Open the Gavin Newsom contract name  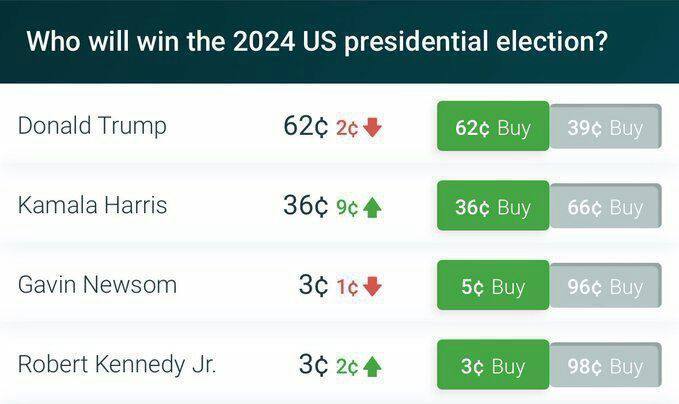[97, 284]
